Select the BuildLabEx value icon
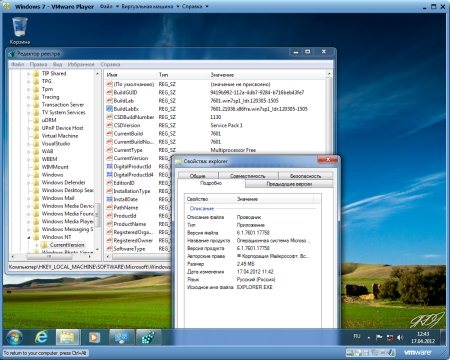 coord(109,109)
